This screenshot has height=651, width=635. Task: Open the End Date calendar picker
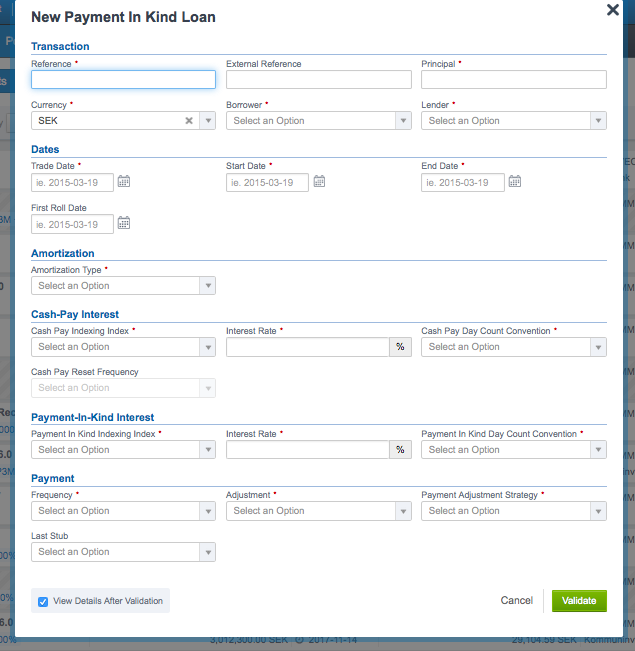click(x=514, y=182)
